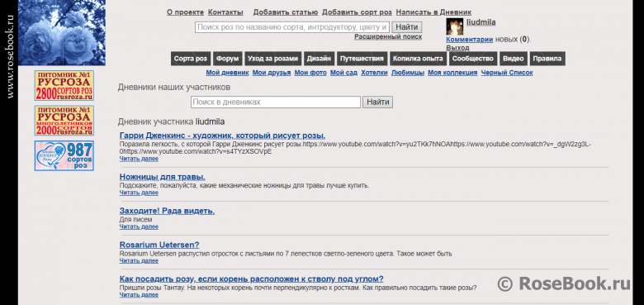Log out via the Выход link

coord(458,48)
